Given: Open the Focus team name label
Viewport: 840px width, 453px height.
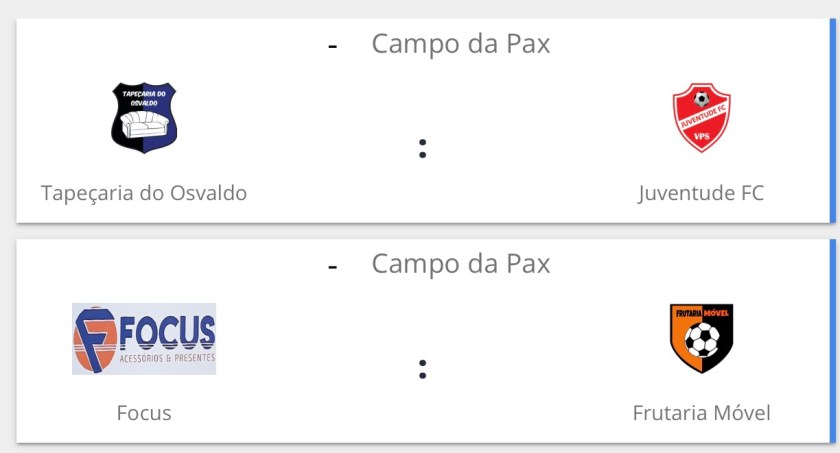Looking at the screenshot, I should (144, 412).
